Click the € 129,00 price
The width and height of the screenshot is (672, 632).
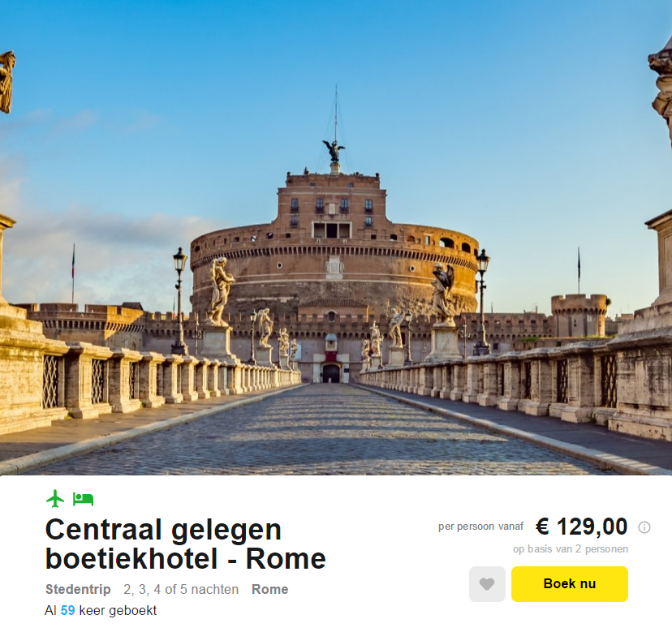581,527
